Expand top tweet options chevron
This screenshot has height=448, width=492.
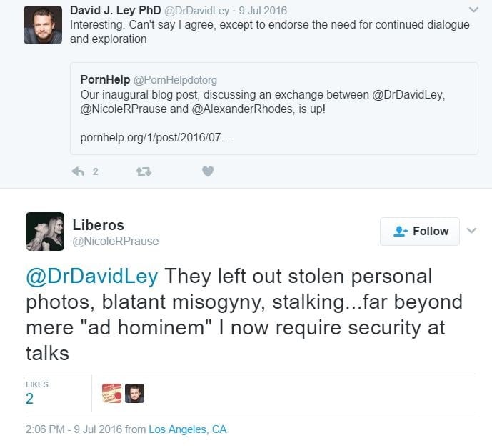coord(473,10)
